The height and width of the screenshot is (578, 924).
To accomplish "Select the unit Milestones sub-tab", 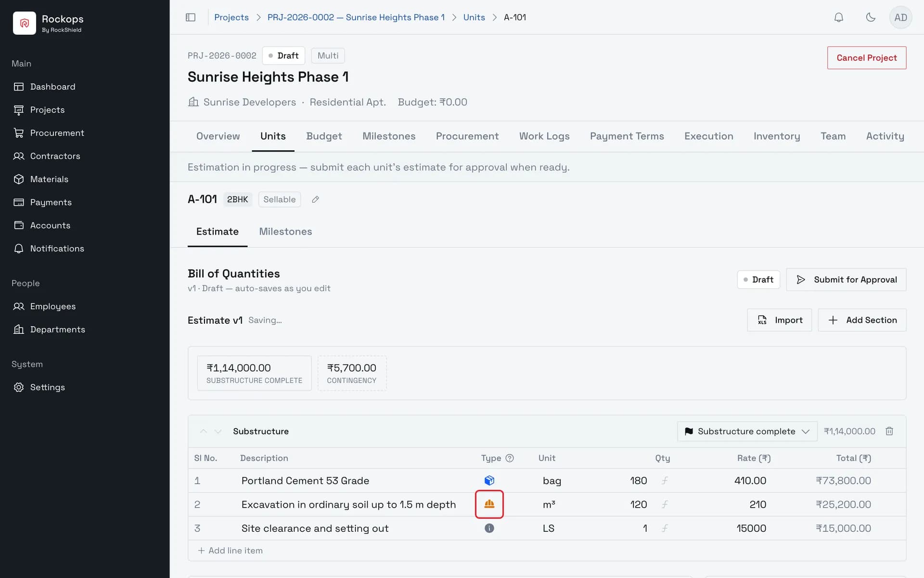I will [285, 232].
